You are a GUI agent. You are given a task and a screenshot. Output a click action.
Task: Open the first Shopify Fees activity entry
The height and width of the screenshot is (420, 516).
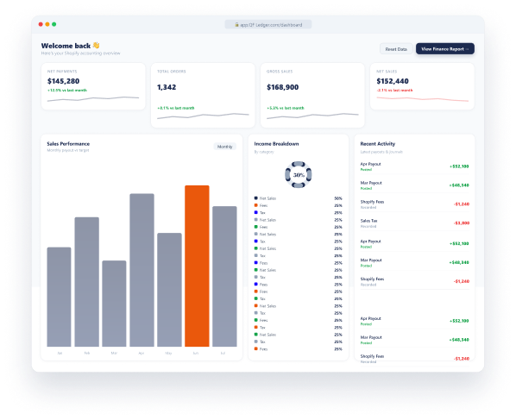coord(415,204)
